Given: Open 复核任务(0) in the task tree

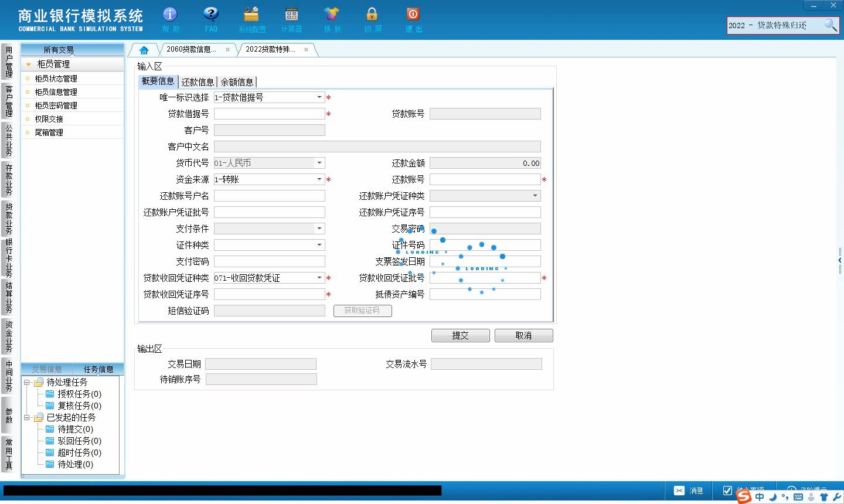Looking at the screenshot, I should [79, 406].
